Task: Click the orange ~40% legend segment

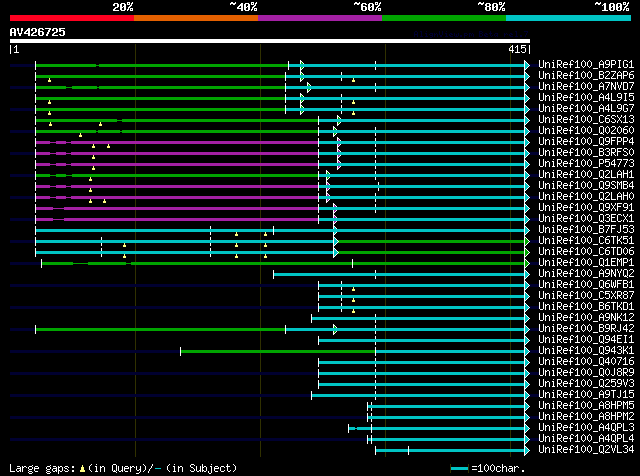Action: 196,18
